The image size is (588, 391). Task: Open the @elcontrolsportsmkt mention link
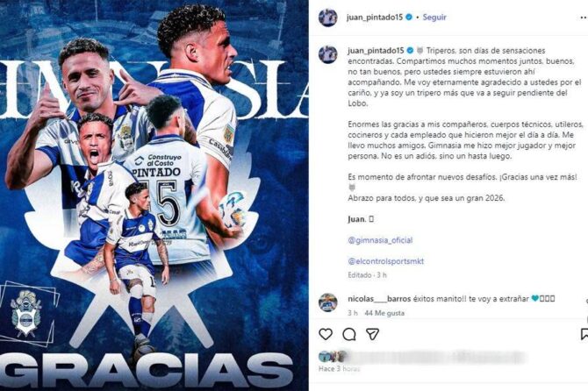(x=385, y=261)
